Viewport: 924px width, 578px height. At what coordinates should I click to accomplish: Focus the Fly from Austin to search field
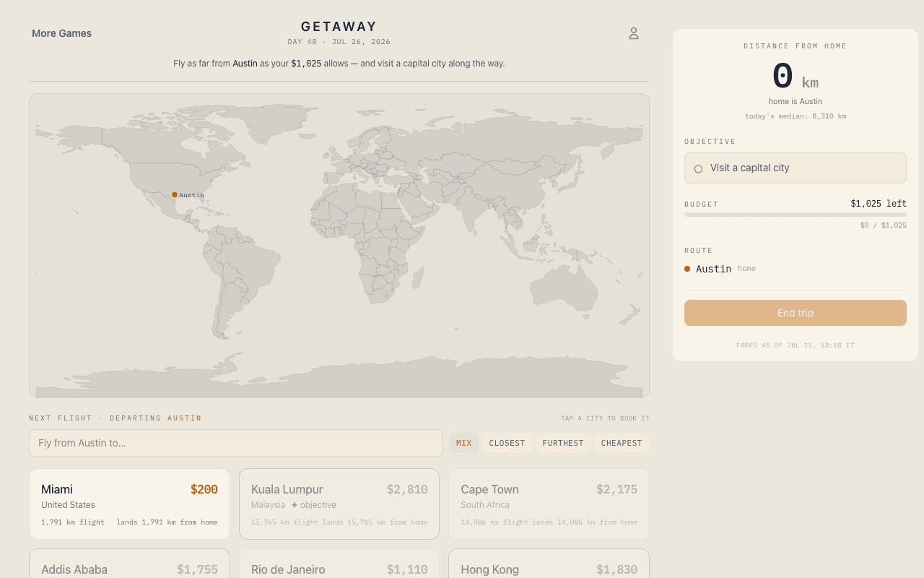coord(236,443)
